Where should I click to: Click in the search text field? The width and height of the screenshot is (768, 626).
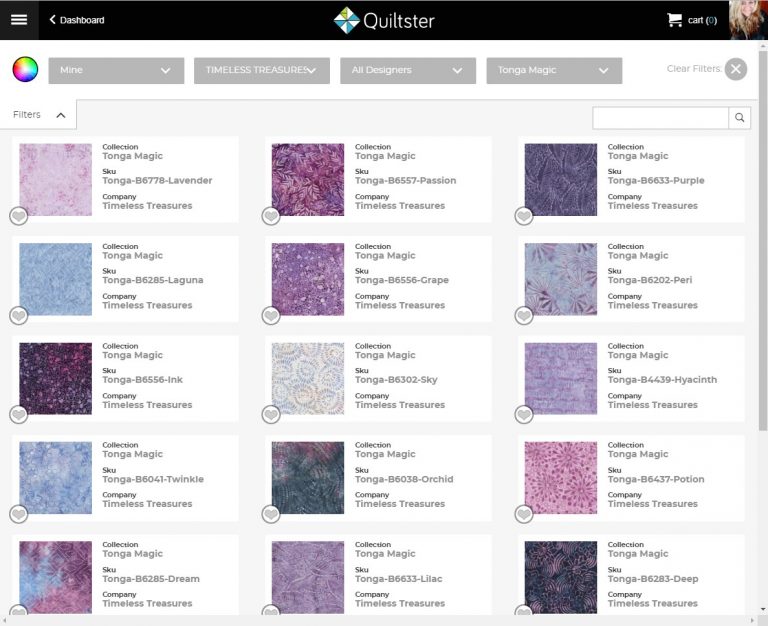[x=660, y=118]
